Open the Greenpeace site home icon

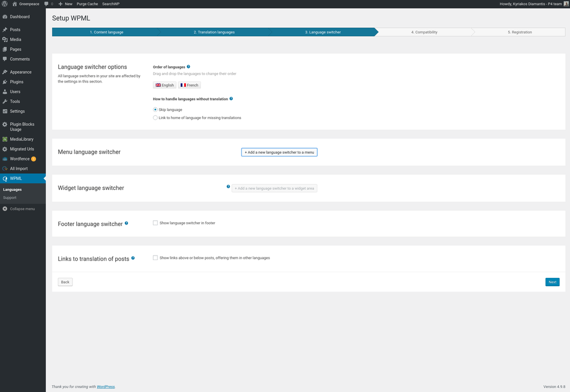coord(14,4)
